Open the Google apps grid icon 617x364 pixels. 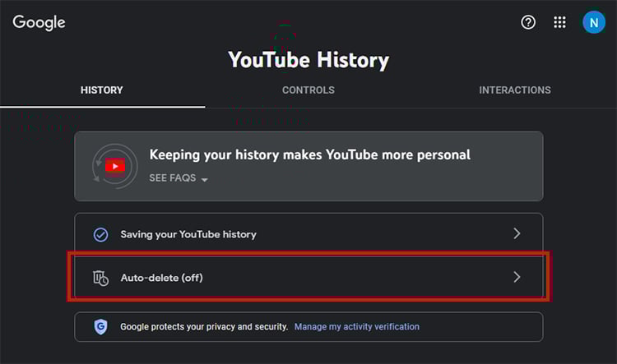pos(560,22)
